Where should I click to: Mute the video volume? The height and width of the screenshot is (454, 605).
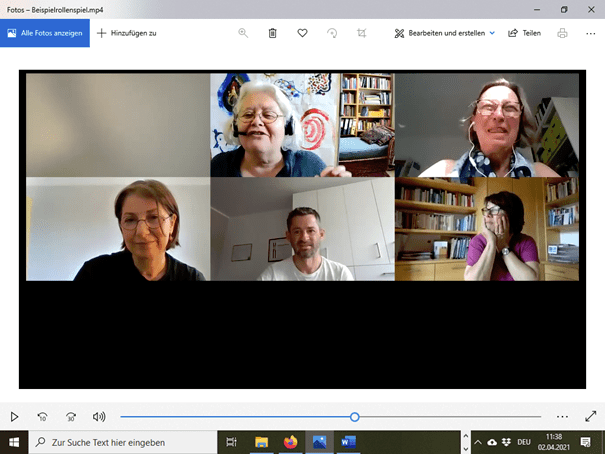(x=99, y=416)
